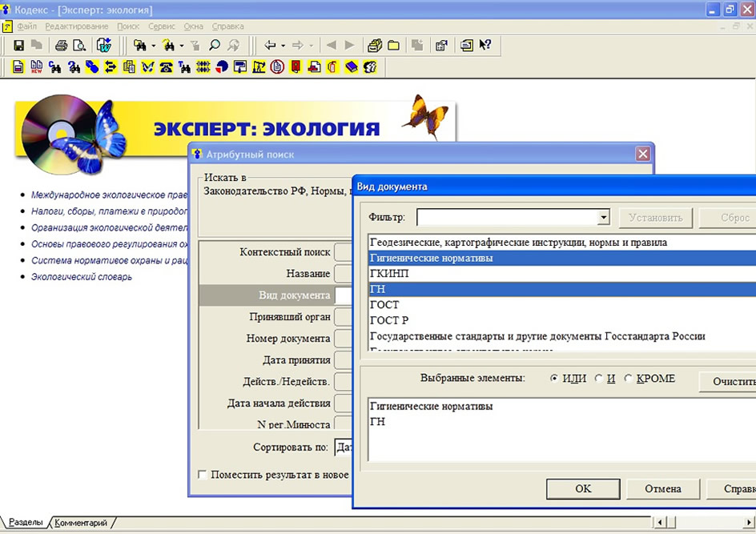Screen dimensions: 756x534
Task: Open the Окна menu
Action: (x=193, y=26)
